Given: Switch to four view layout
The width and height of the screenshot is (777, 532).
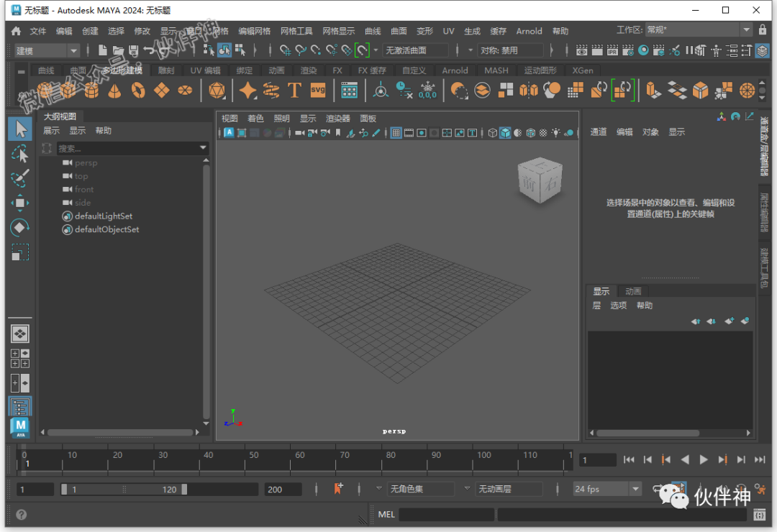Looking at the screenshot, I should 20,359.
